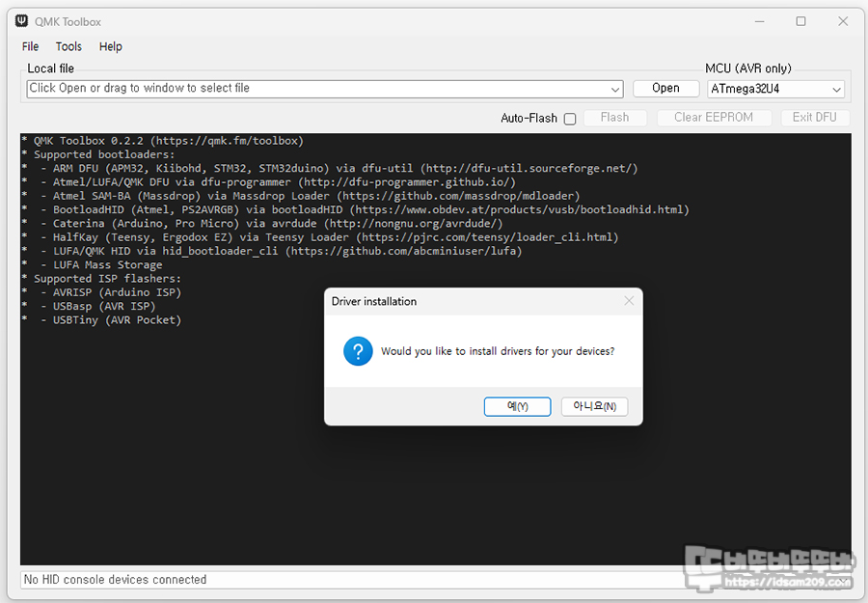Click the blue question mark icon in the dialog
The width and height of the screenshot is (868, 603).
pyautogui.click(x=358, y=351)
